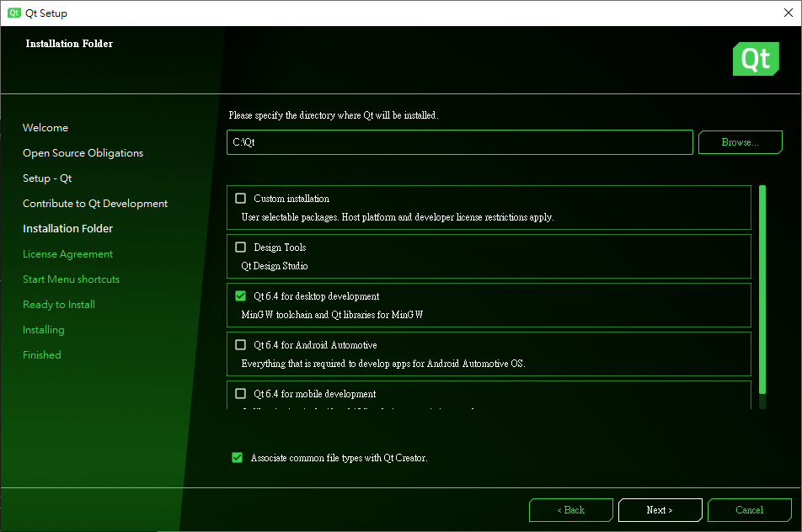Click the Qt Setup title bar icon

13,13
